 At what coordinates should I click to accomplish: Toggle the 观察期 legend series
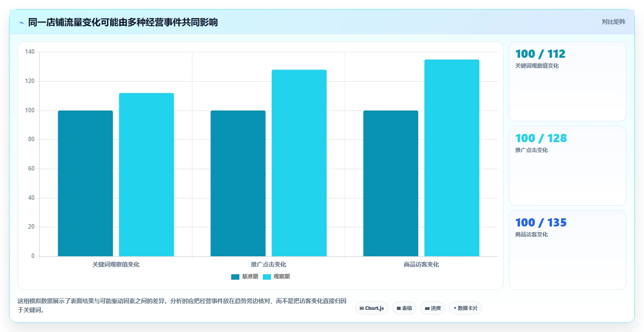pos(276,277)
